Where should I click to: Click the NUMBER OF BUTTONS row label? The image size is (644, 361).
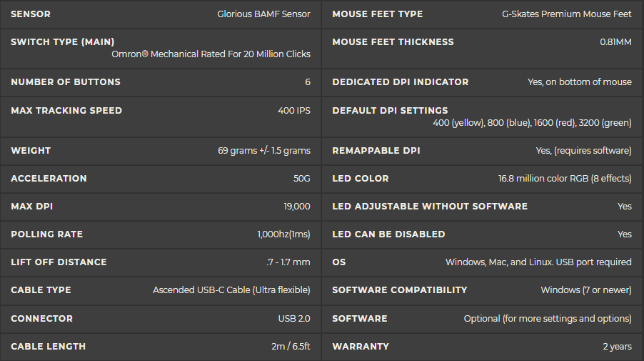(x=66, y=82)
